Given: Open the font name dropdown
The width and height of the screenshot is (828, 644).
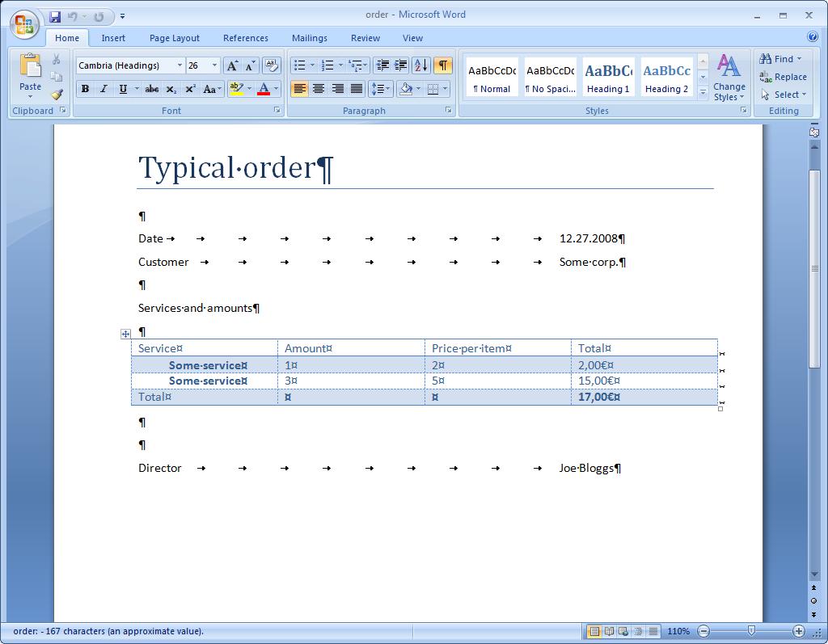Looking at the screenshot, I should (180, 65).
